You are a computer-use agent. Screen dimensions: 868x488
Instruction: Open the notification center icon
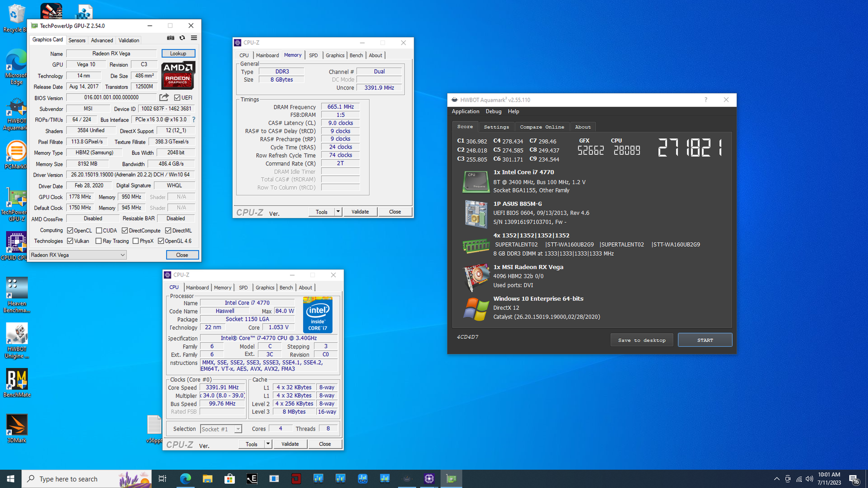click(x=854, y=479)
